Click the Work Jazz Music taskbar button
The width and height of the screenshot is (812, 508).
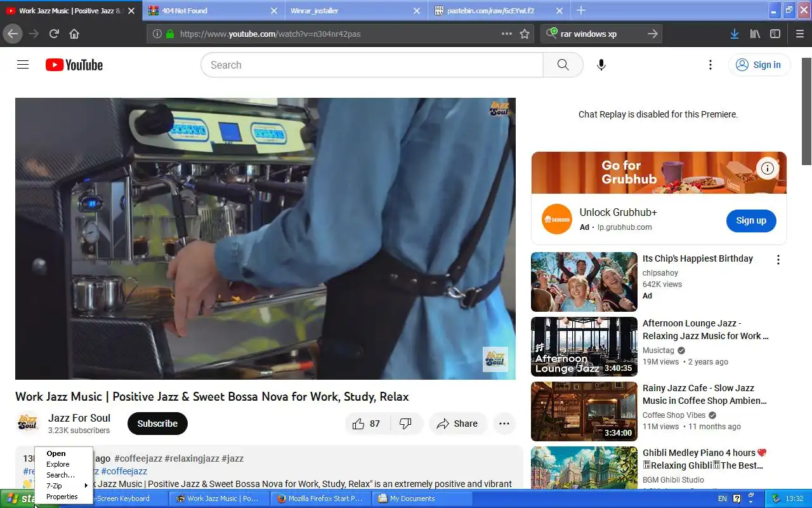pos(219,498)
